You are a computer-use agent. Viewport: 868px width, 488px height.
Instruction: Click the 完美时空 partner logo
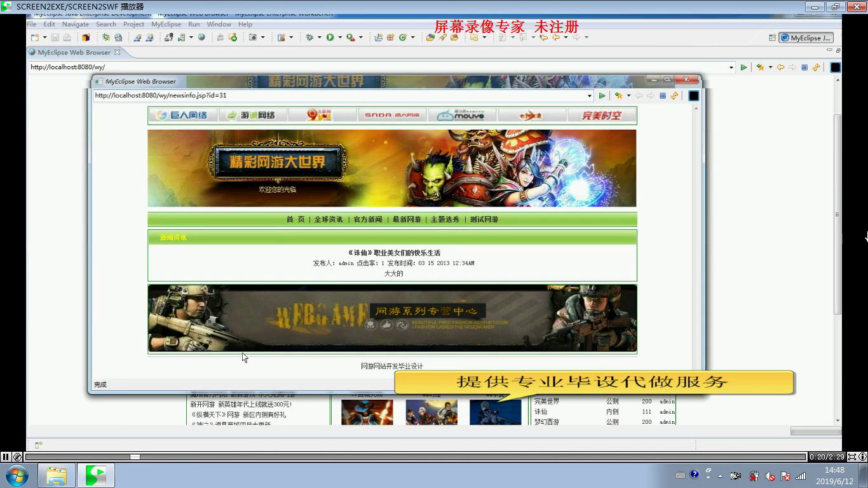(601, 115)
